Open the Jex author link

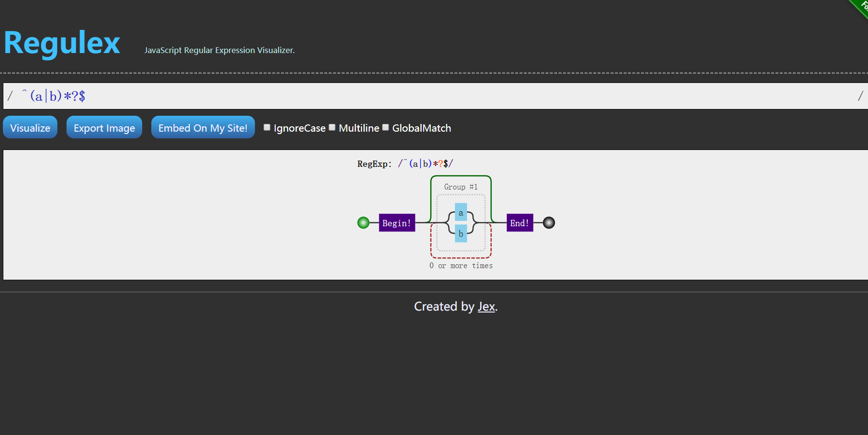[486, 307]
